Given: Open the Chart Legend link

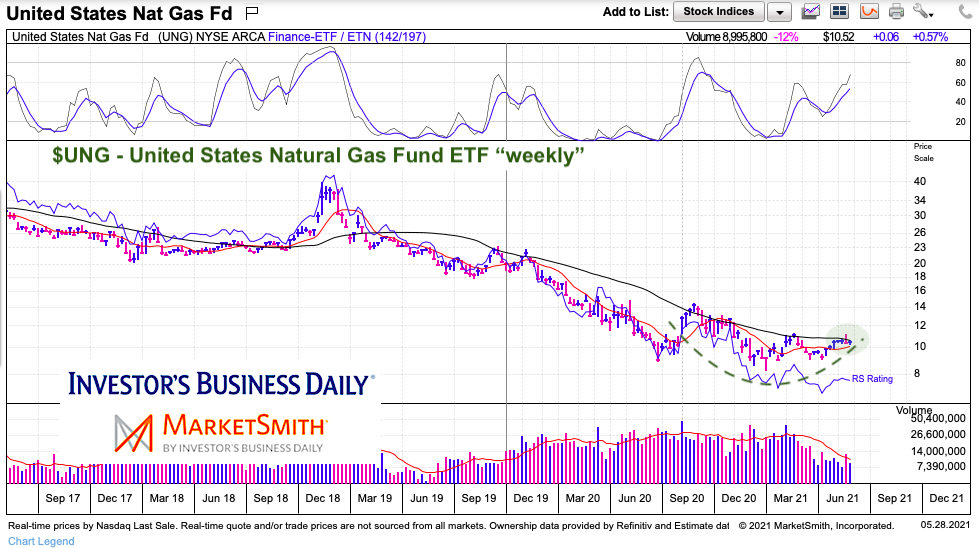Looking at the screenshot, I should [x=41, y=541].
